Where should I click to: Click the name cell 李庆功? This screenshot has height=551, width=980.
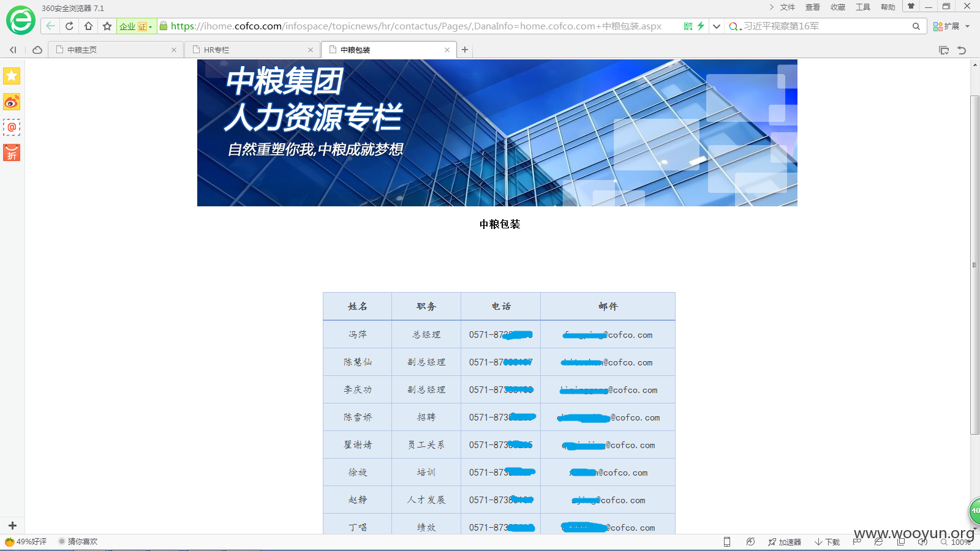[358, 389]
